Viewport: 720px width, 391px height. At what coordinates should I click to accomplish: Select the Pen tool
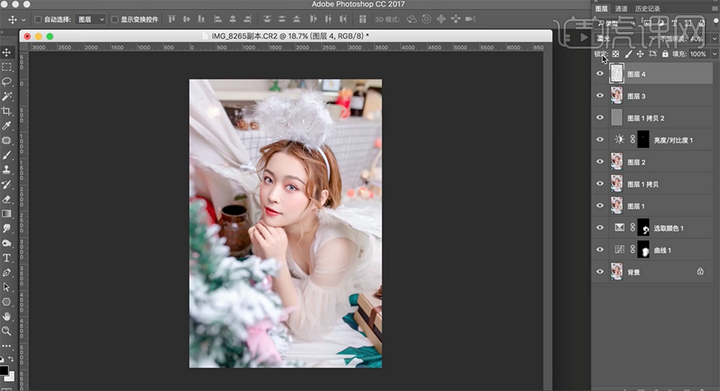[x=6, y=273]
